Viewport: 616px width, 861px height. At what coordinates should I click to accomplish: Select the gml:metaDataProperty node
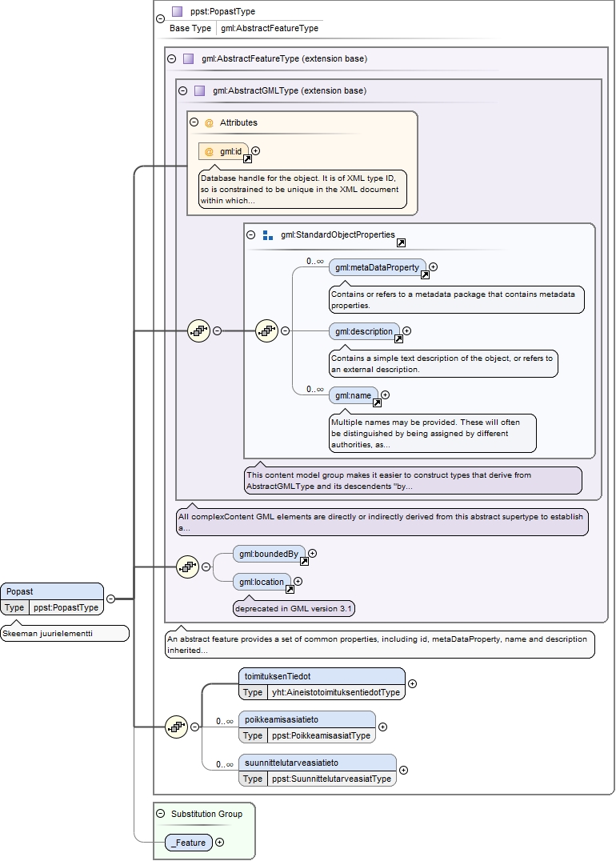pyautogui.click(x=377, y=267)
